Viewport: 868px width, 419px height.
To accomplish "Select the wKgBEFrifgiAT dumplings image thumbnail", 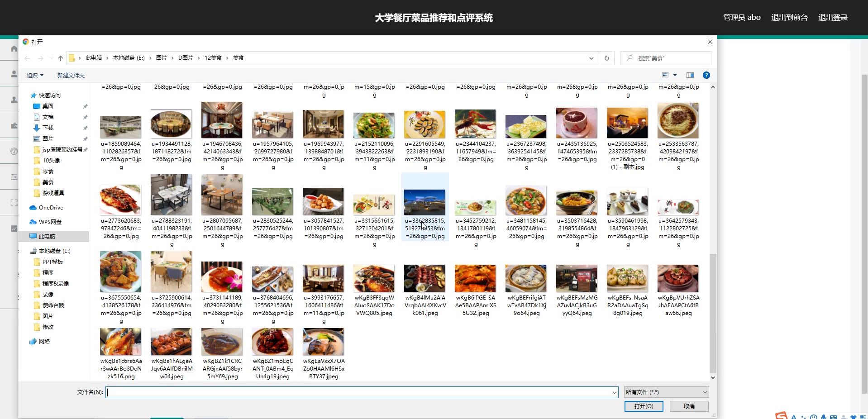I will click(x=526, y=279).
